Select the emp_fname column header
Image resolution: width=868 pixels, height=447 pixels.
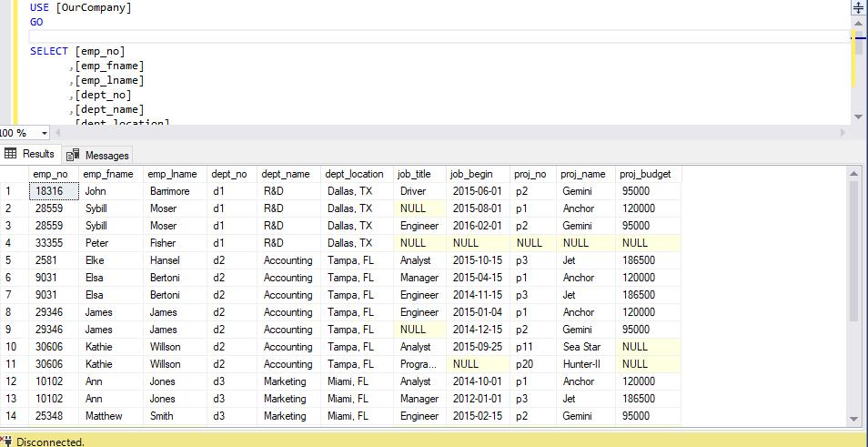[111, 174]
